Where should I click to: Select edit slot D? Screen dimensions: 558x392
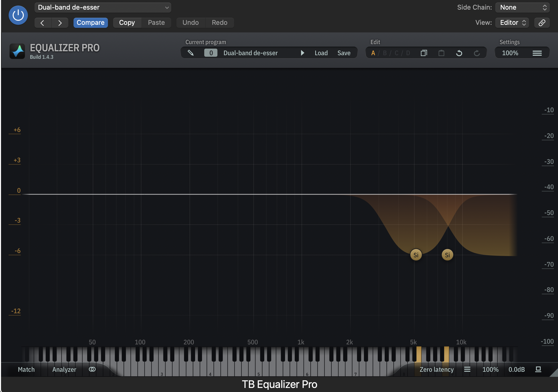[408, 53]
